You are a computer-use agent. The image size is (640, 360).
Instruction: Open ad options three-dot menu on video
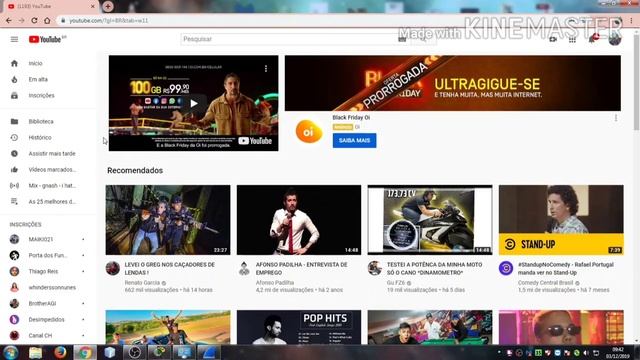[x=266, y=69]
